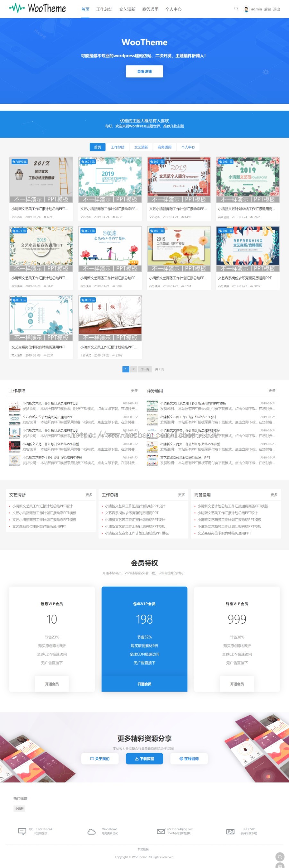Select the 商务通用 filter tab above the grid
The width and height of the screenshot is (289, 868).
tap(164, 147)
